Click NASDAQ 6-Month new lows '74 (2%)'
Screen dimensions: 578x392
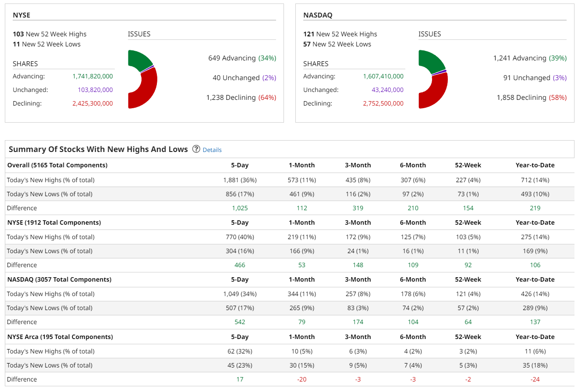coord(413,308)
